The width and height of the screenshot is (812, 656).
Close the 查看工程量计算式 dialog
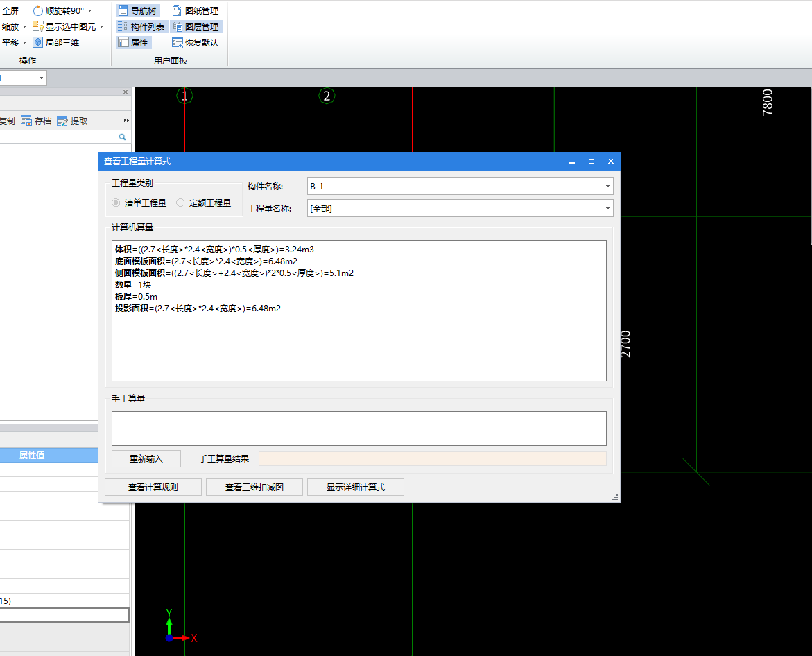[x=610, y=162]
